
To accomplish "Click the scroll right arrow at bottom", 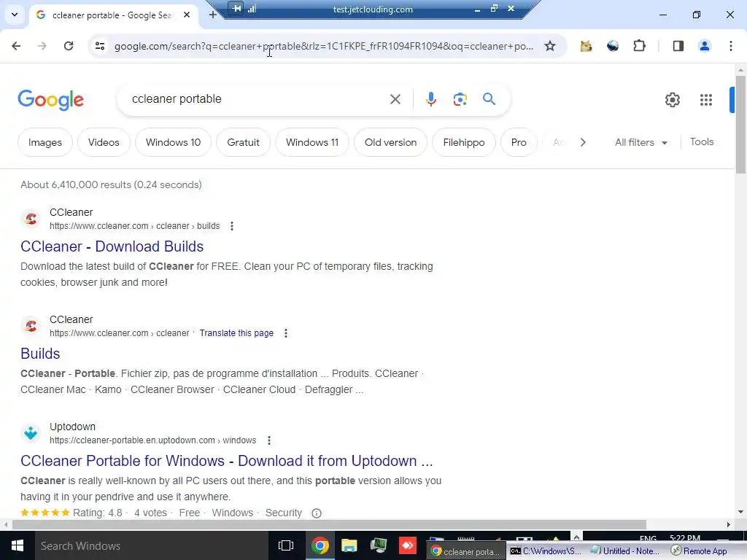I will pyautogui.click(x=729, y=525).
